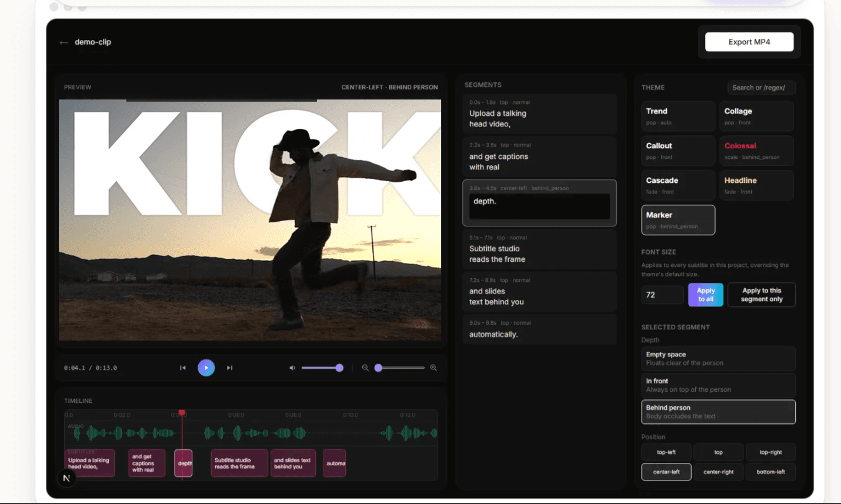The width and height of the screenshot is (841, 504).
Task: Adjust the timeline zoom slider
Action: click(x=399, y=368)
